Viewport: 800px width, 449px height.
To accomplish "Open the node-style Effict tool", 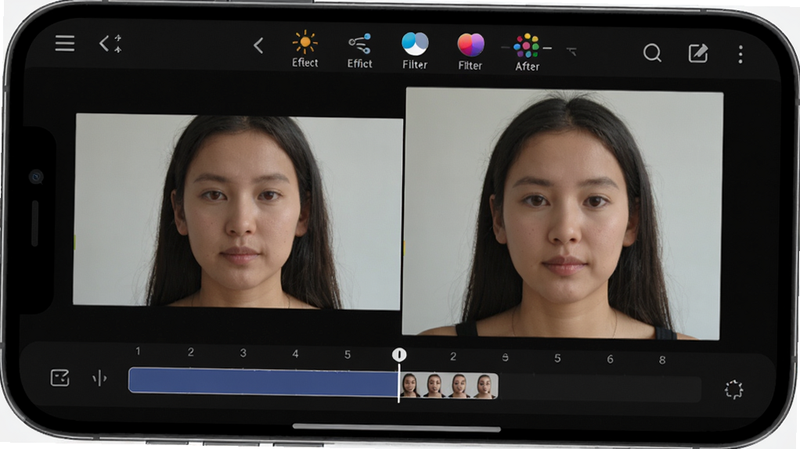I will (360, 51).
